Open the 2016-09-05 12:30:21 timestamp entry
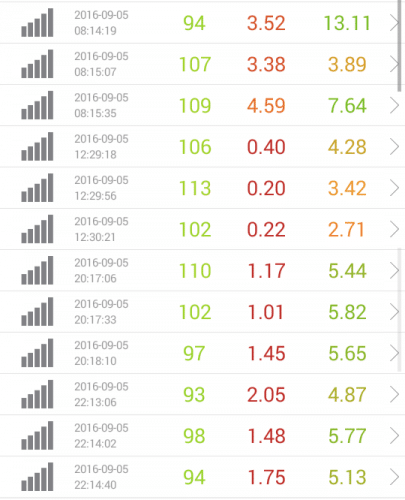This screenshot has width=405, height=500. pos(101,229)
